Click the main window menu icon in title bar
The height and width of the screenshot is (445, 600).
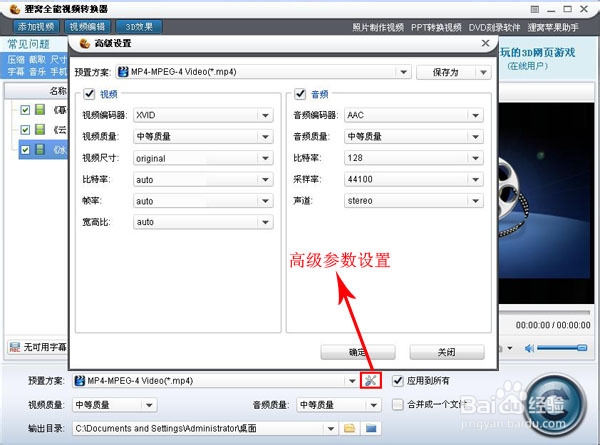pyautogui.click(x=535, y=9)
